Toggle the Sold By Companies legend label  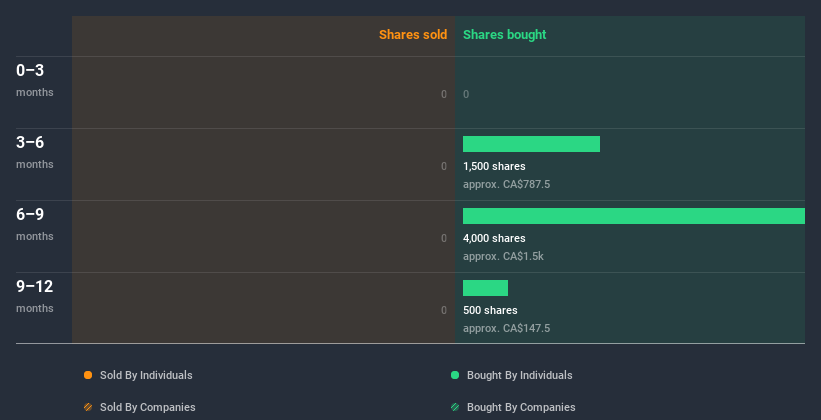[148, 407]
